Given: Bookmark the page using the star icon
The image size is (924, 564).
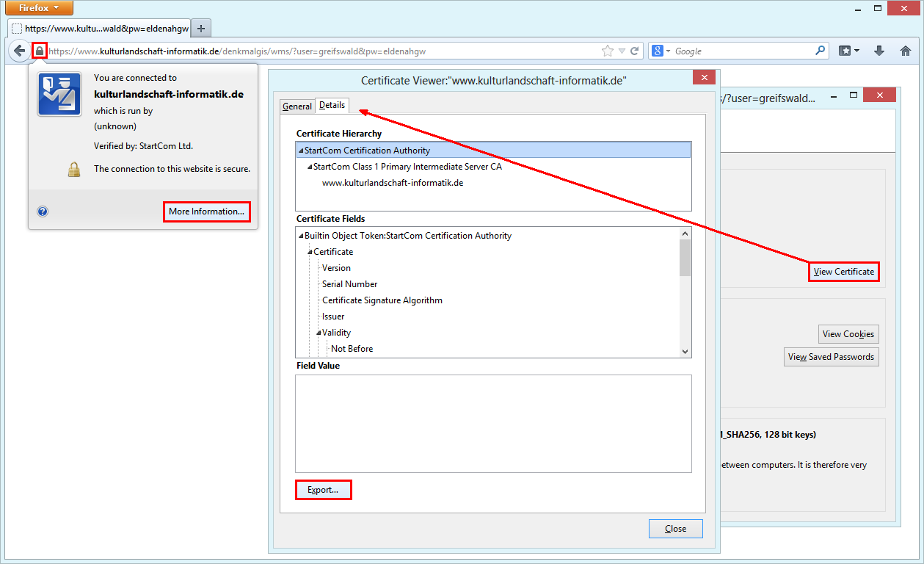Looking at the screenshot, I should (x=607, y=50).
